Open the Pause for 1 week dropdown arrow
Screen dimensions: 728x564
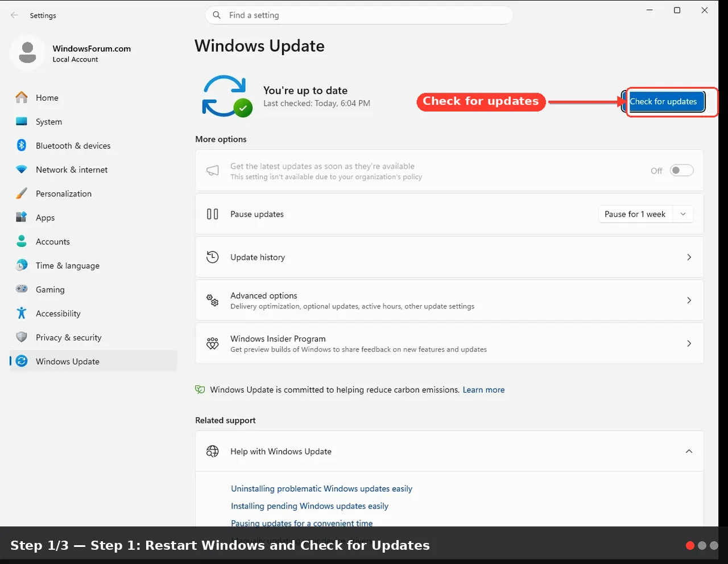click(683, 214)
